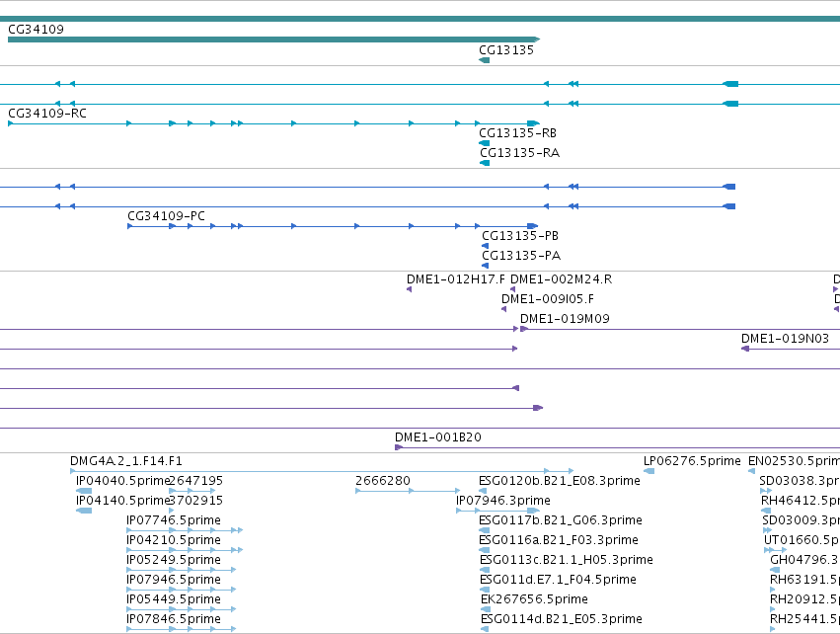The height and width of the screenshot is (634, 840).
Task: Select the IP05449.5prime label
Action: click(x=174, y=600)
